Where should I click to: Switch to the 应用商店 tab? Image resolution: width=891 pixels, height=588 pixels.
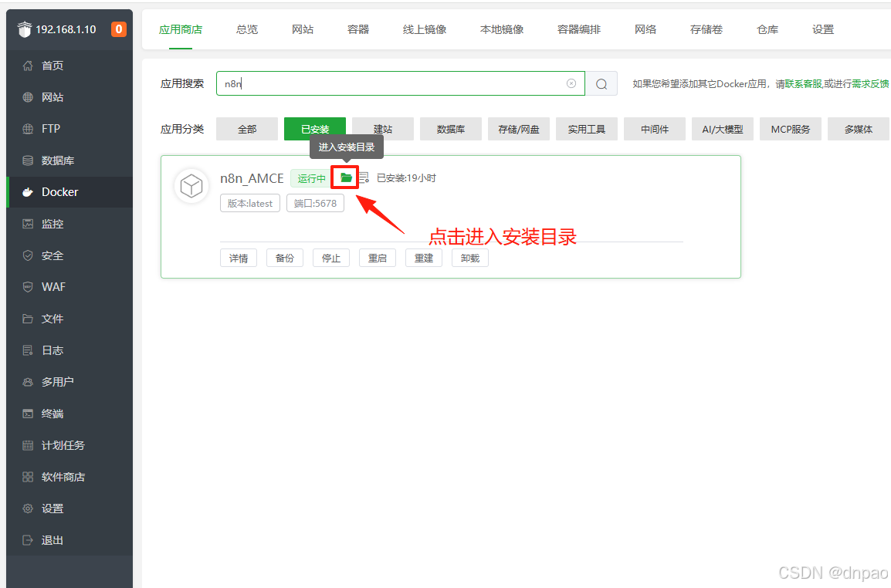pos(181,29)
